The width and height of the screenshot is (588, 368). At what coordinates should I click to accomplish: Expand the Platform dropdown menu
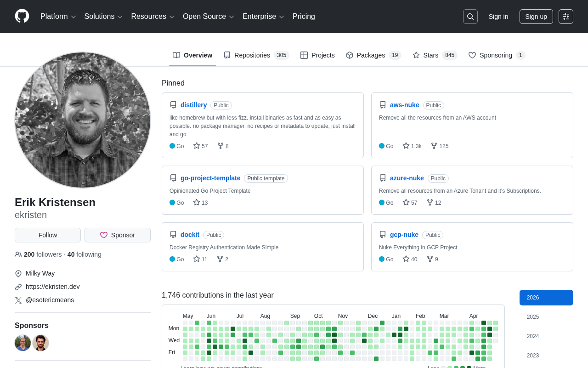pyautogui.click(x=58, y=17)
